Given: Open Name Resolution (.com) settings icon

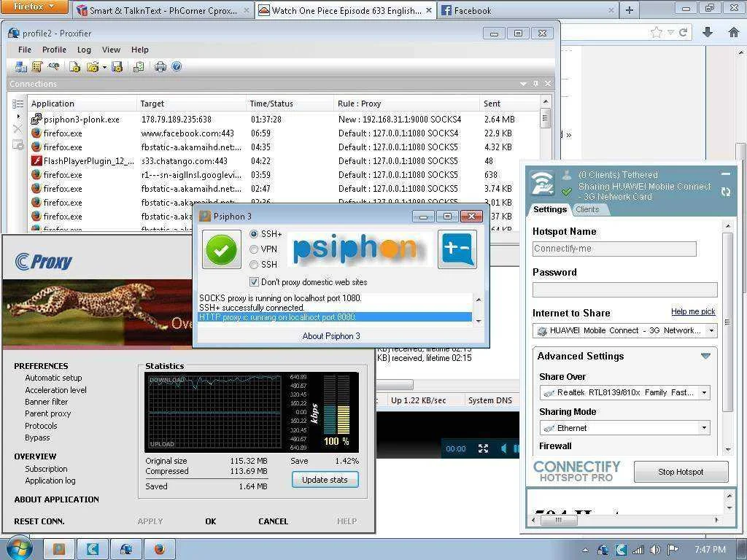Looking at the screenshot, I should click(x=53, y=66).
